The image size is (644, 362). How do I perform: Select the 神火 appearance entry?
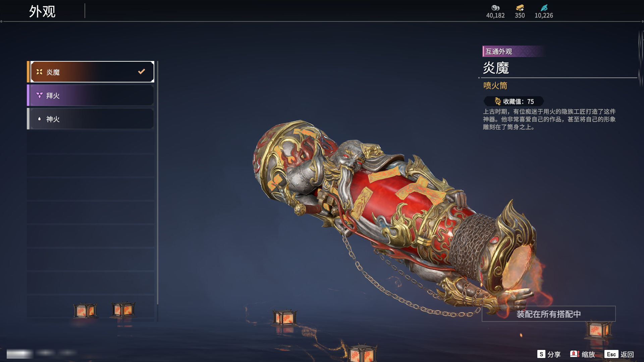coord(91,119)
